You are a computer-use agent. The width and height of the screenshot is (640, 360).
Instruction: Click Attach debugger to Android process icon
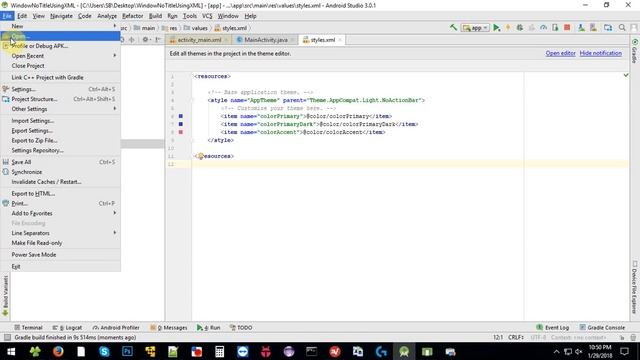coord(555,27)
